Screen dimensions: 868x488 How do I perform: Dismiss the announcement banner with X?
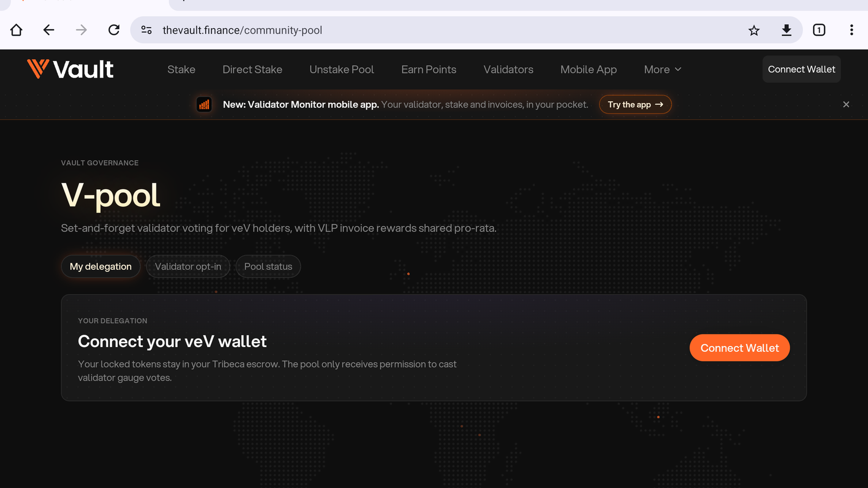[x=846, y=104]
